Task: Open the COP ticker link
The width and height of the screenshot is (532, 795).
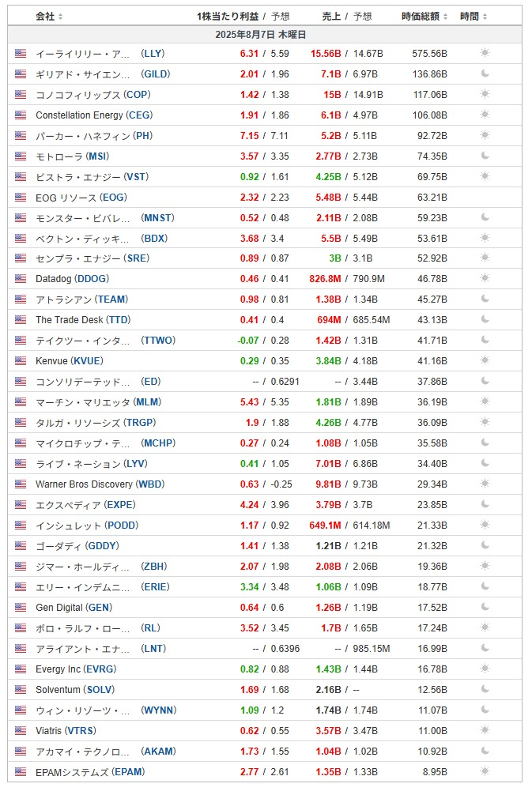Action: point(137,95)
